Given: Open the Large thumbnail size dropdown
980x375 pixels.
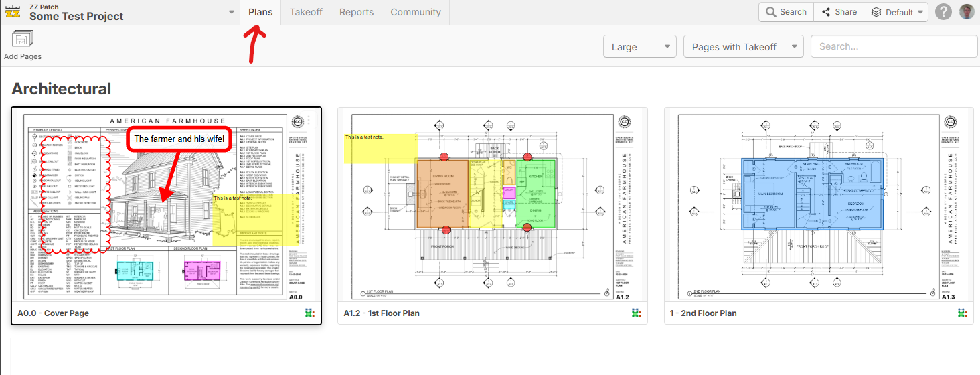Looking at the screenshot, I should click(x=639, y=47).
